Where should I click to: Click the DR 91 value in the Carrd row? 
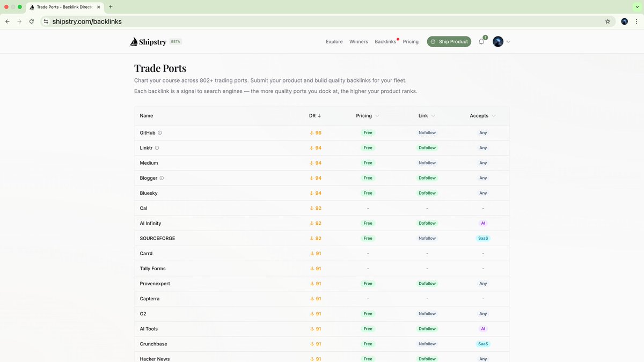pos(318,253)
